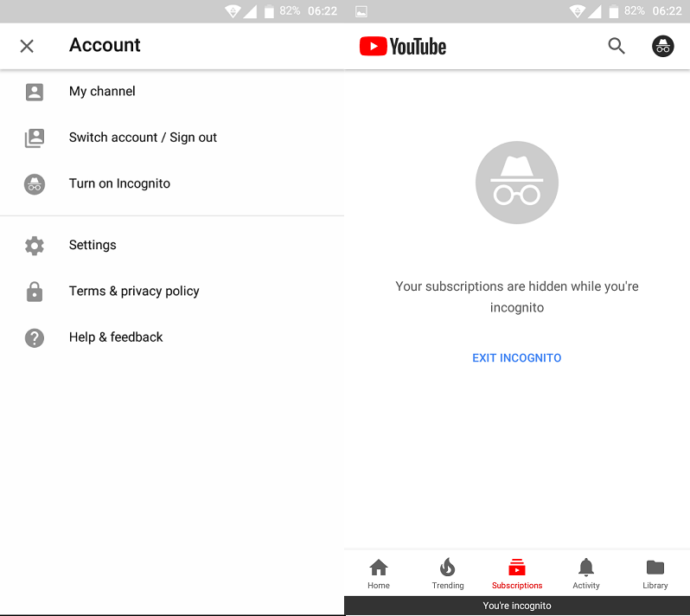Viewport: 690px width, 616px height.
Task: Click the Account title text
Action: (x=105, y=45)
